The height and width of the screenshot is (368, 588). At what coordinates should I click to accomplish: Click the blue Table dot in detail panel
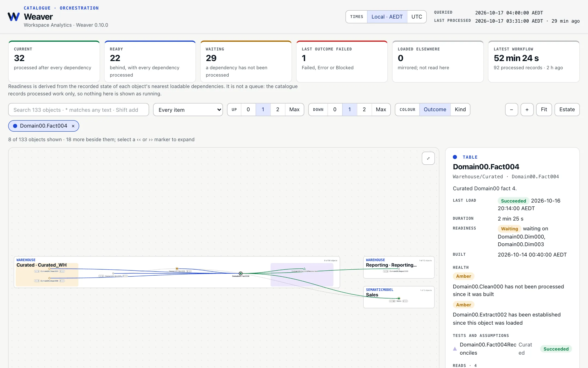click(455, 157)
